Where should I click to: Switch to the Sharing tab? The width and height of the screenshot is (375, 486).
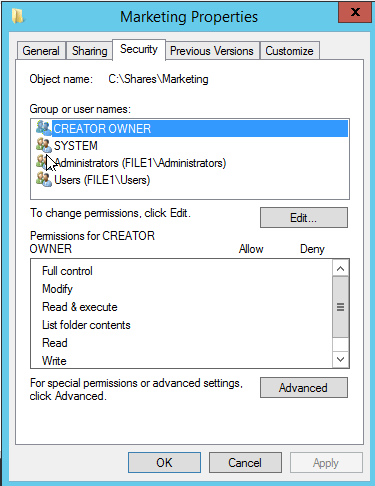coord(89,51)
